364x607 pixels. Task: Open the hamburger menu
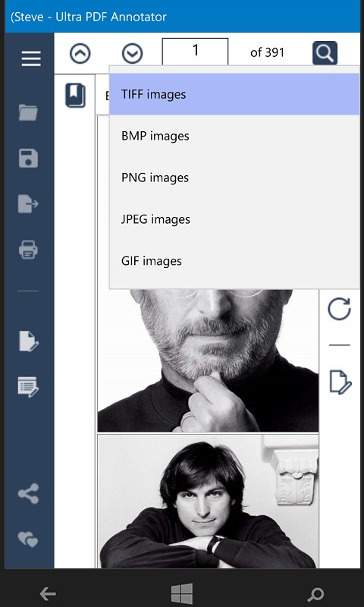point(31,59)
